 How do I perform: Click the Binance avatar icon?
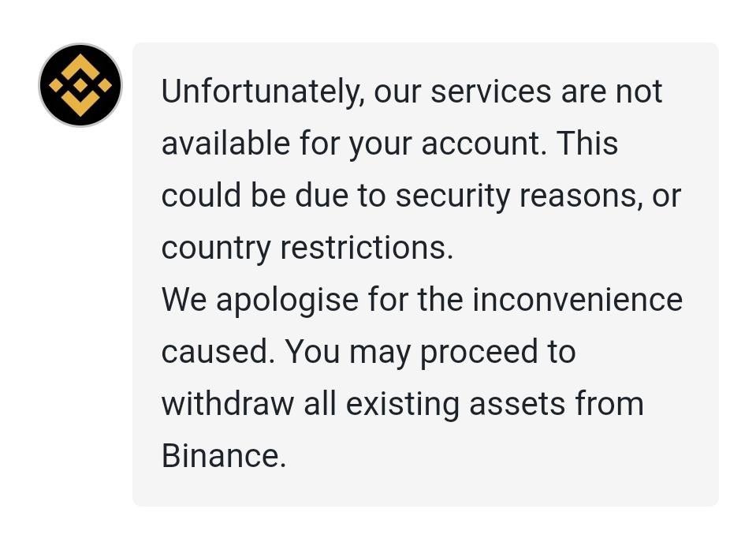(80, 85)
